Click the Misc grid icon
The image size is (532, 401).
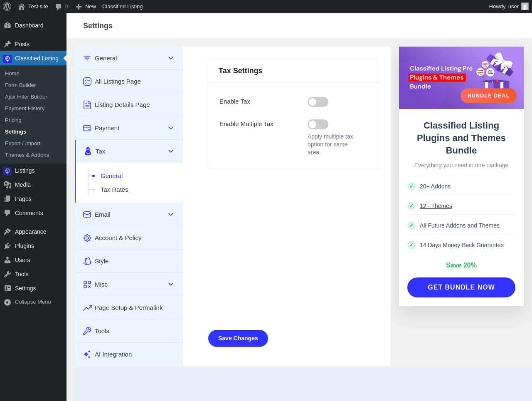87,285
